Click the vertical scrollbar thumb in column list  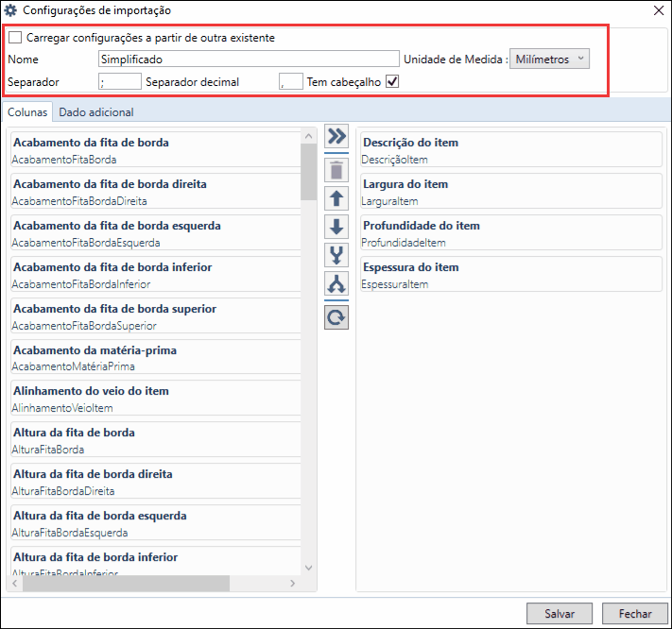(x=308, y=172)
